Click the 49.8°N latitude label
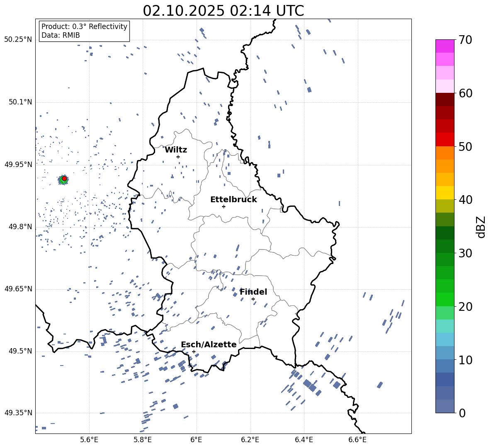Screen dimensions: 491x448 point(20,227)
